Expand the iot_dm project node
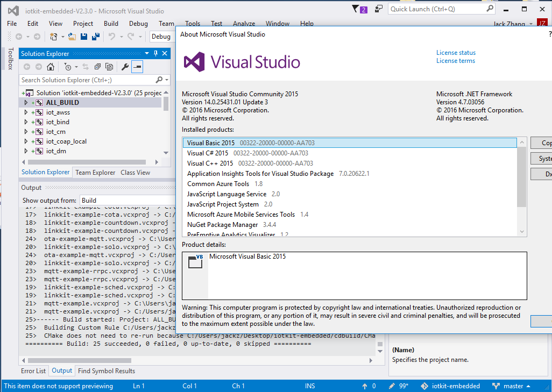 point(26,151)
